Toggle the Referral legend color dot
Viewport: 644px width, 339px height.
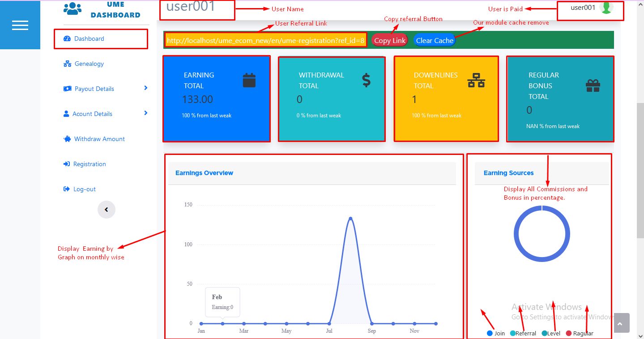pyautogui.click(x=512, y=333)
